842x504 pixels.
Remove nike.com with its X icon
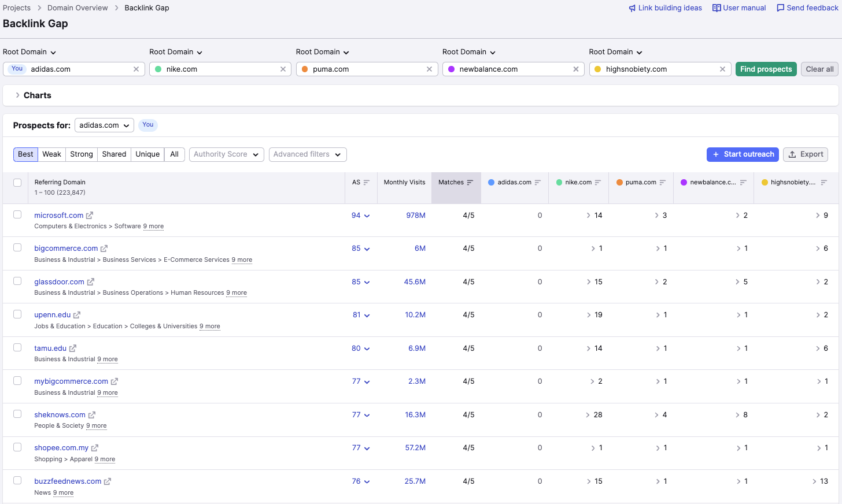tap(283, 69)
